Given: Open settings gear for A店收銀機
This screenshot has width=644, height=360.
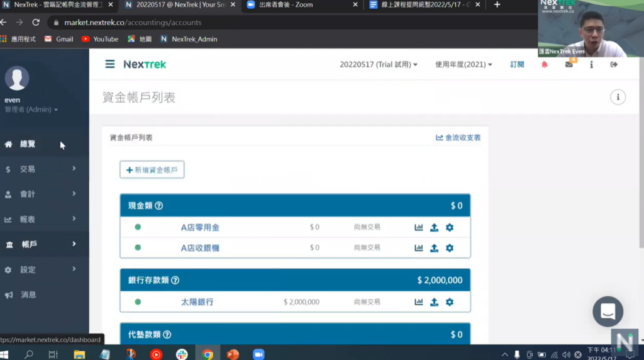Looking at the screenshot, I should click(450, 248).
